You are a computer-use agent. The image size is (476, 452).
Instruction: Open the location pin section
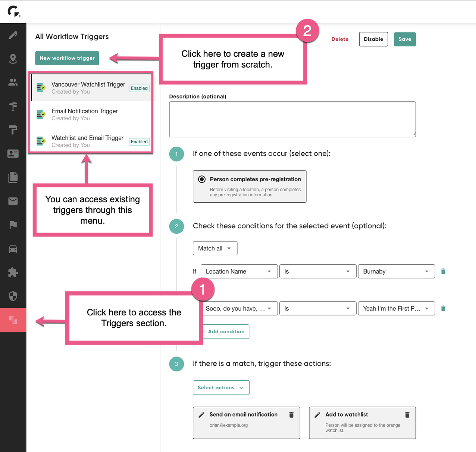13,59
